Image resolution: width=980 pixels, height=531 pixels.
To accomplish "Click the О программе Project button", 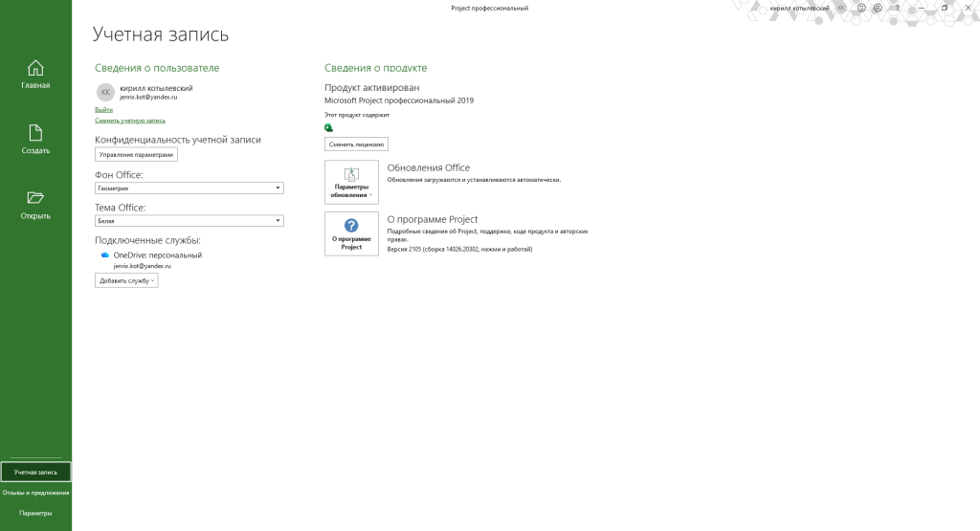I will [351, 233].
